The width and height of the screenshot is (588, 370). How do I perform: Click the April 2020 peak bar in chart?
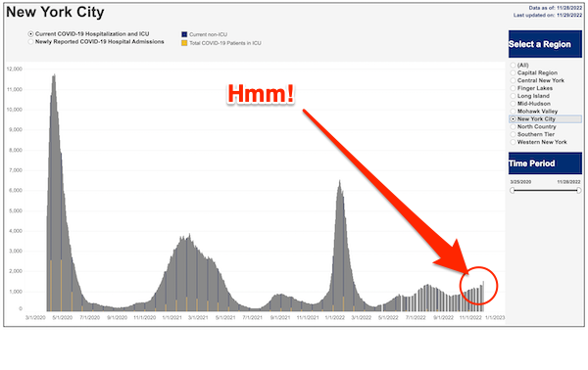click(54, 193)
